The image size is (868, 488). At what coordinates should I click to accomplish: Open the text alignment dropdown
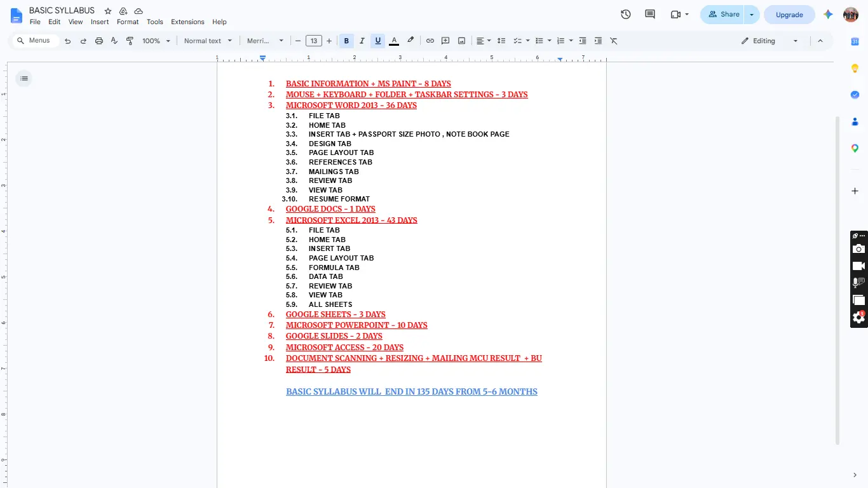tap(484, 41)
